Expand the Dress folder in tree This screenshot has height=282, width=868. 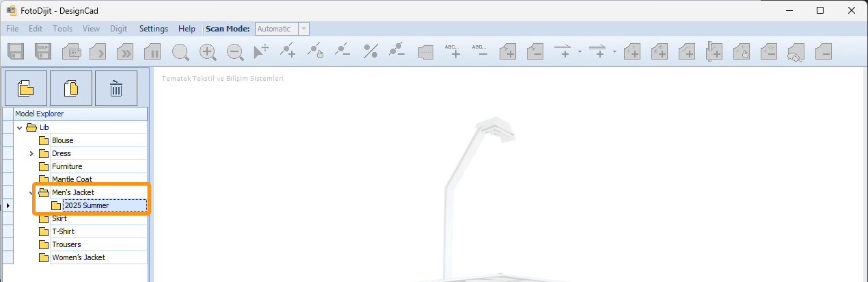[31, 153]
